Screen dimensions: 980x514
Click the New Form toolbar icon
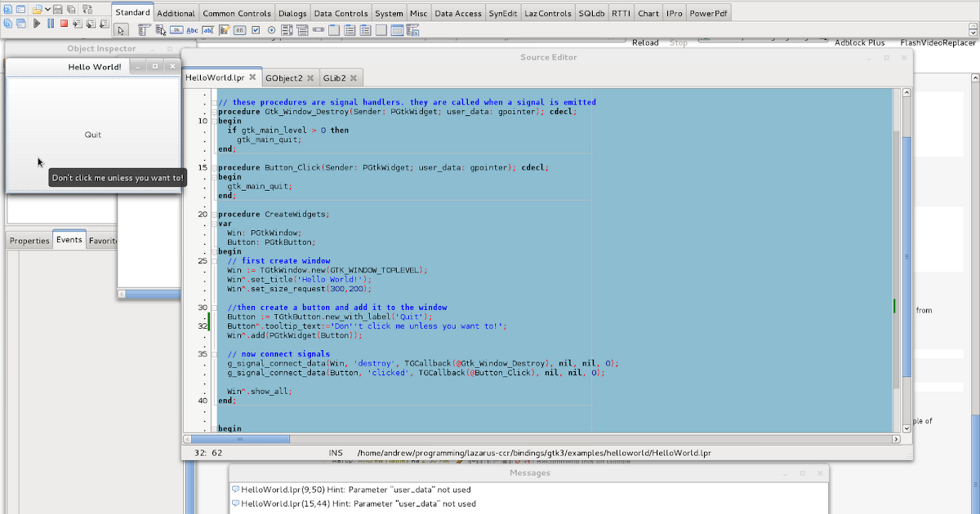click(x=20, y=9)
